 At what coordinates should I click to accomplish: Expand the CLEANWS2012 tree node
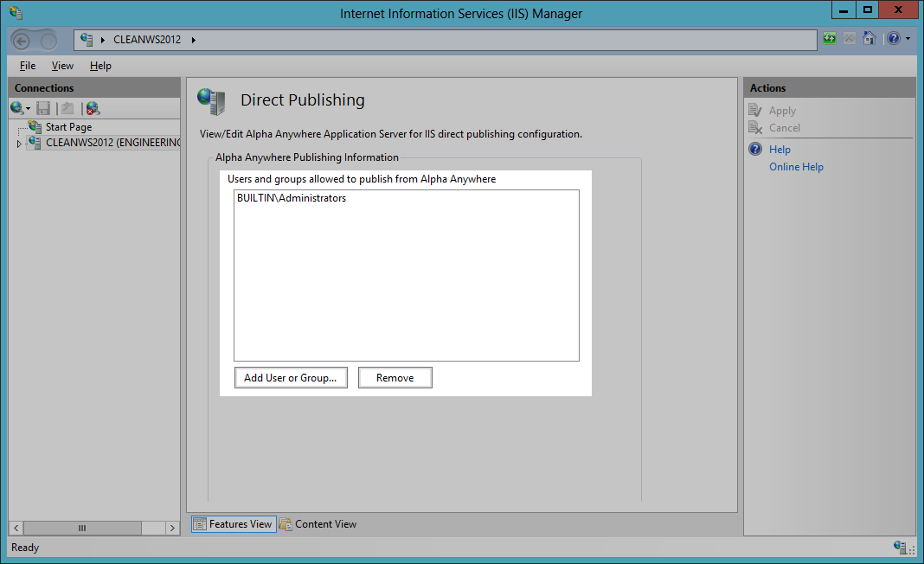[19, 144]
